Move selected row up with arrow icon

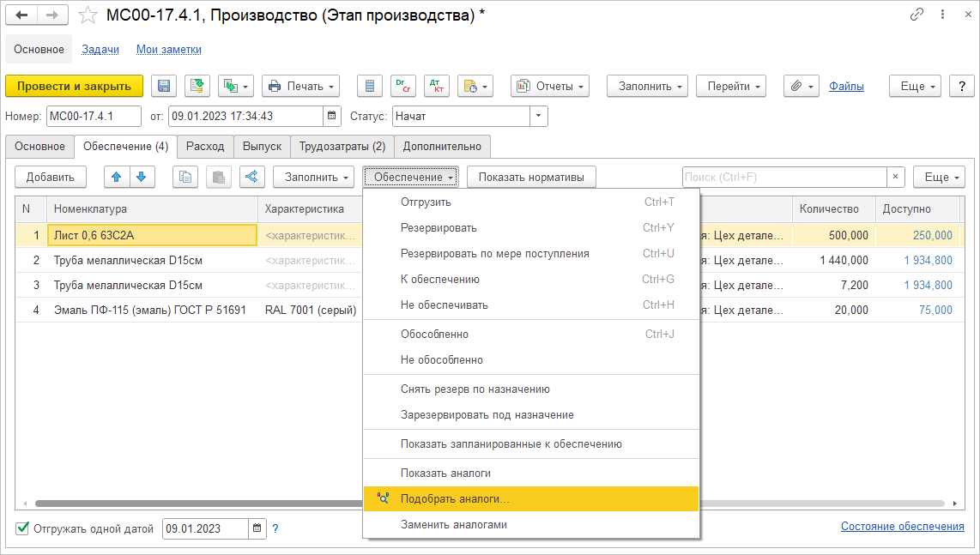[117, 177]
